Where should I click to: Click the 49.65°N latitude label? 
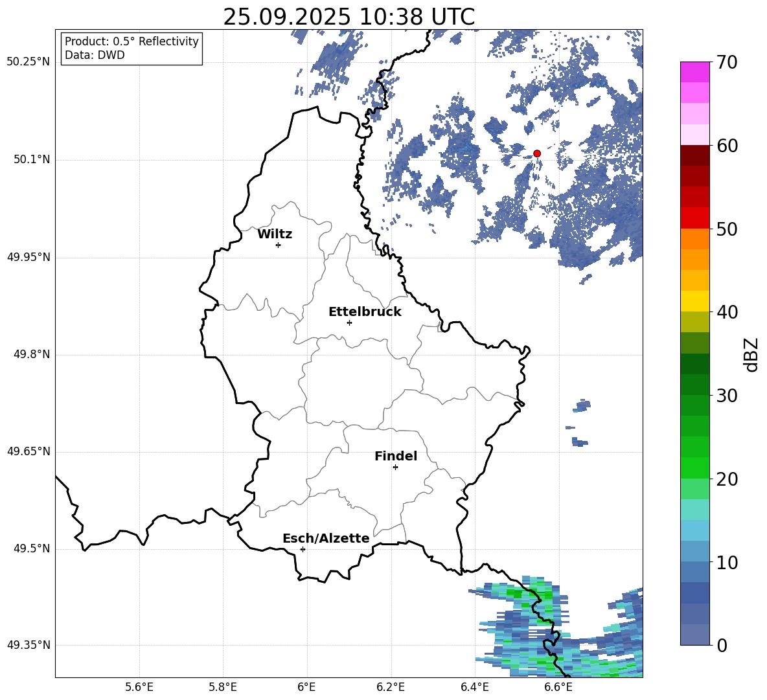tap(29, 451)
